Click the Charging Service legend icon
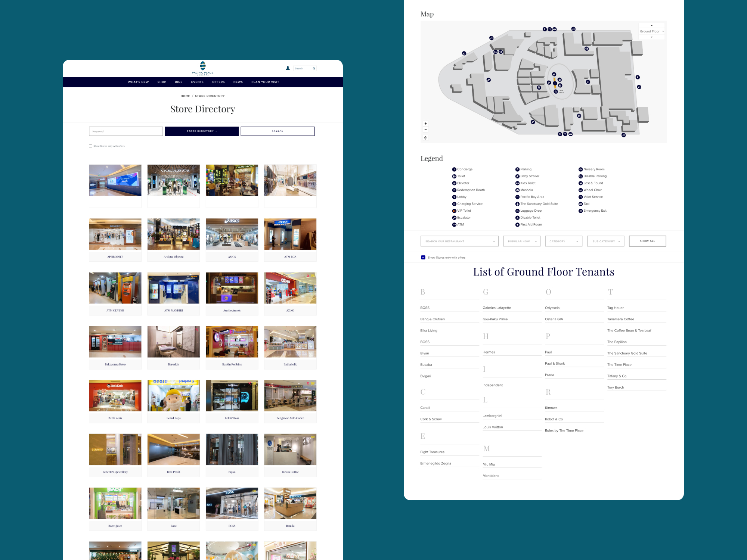 click(x=454, y=204)
